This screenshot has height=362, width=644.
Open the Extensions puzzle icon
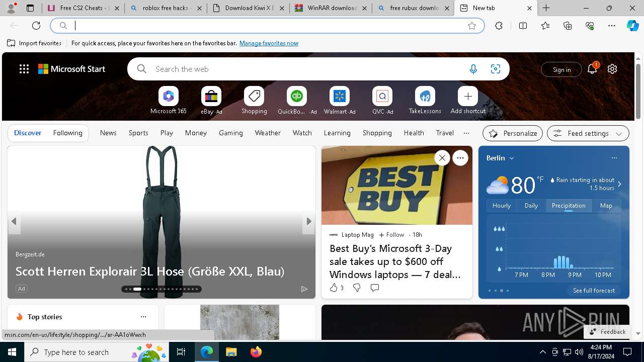[499, 26]
